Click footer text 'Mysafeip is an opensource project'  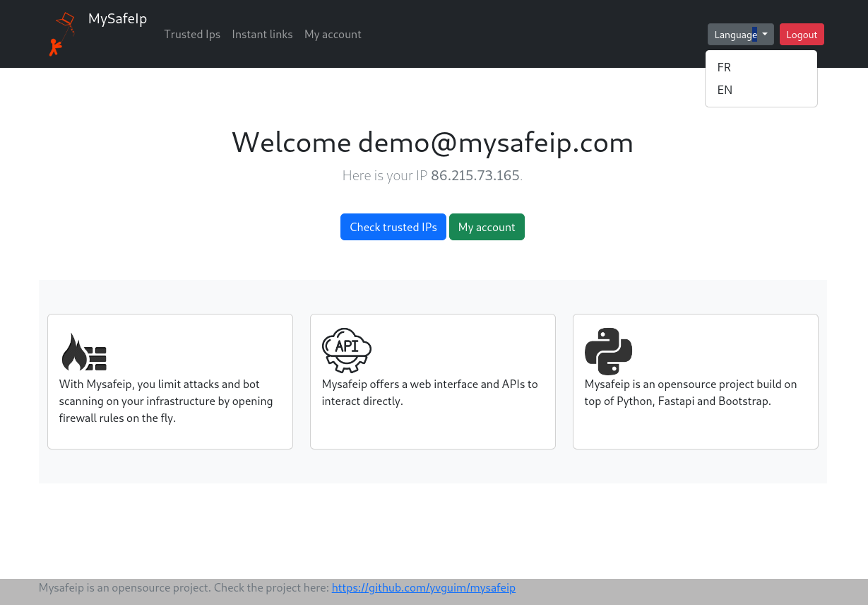pos(124,587)
